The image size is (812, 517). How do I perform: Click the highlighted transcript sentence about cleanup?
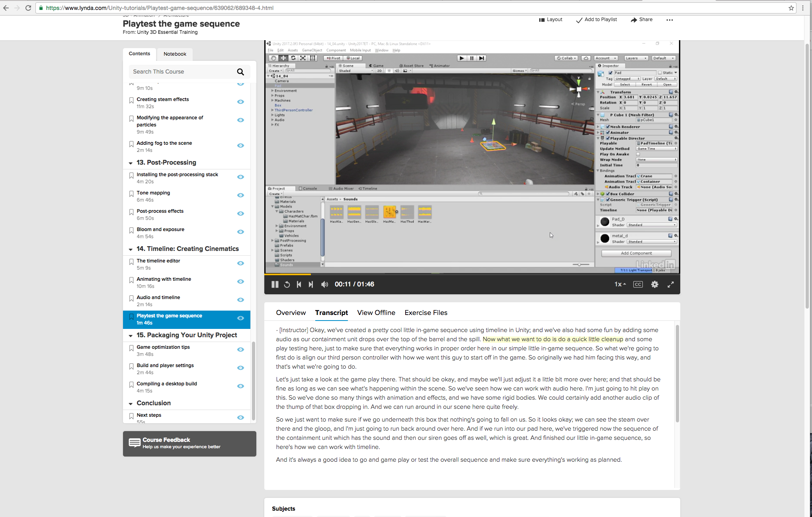pyautogui.click(x=553, y=339)
